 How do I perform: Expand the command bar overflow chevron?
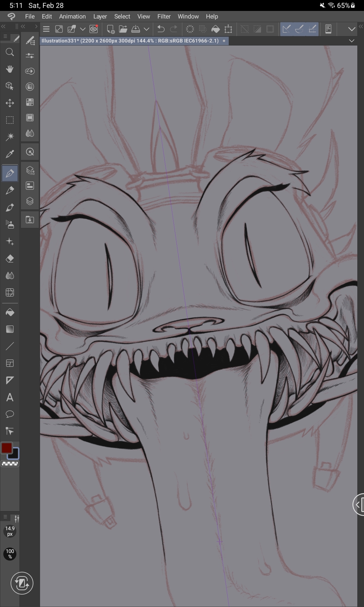click(x=352, y=29)
